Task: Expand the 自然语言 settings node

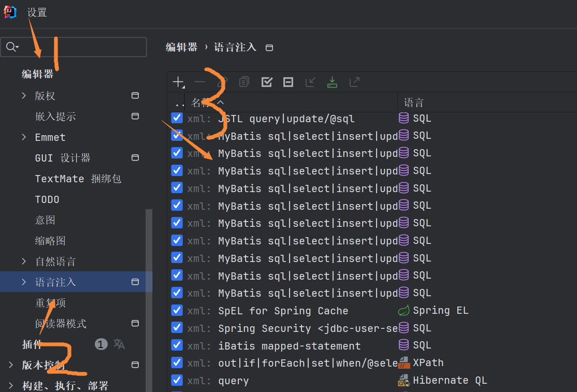Action: tap(24, 262)
